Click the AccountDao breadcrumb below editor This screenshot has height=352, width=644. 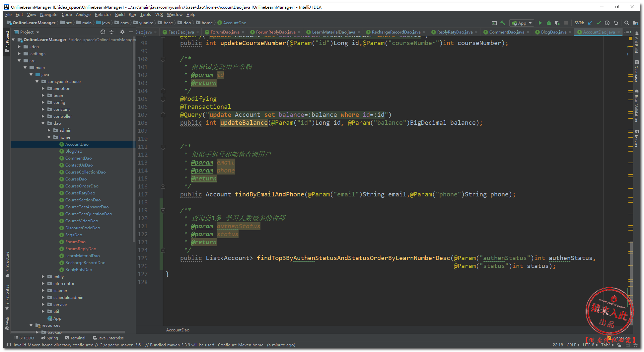click(178, 330)
